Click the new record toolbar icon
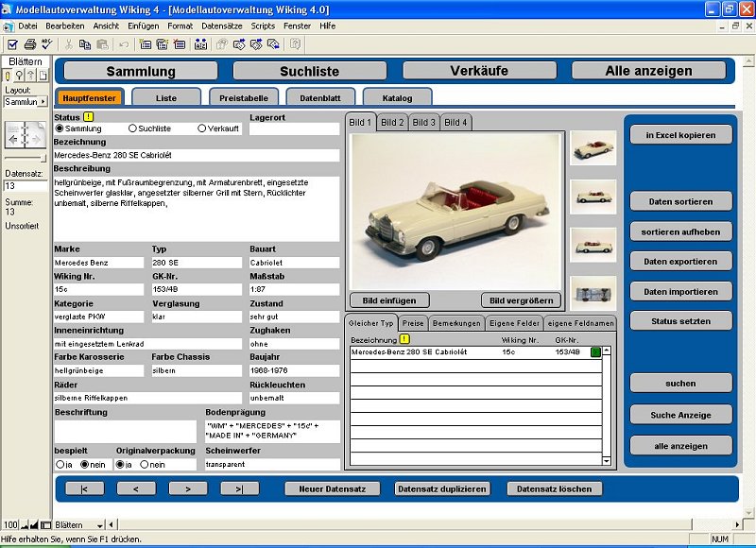 [146, 44]
